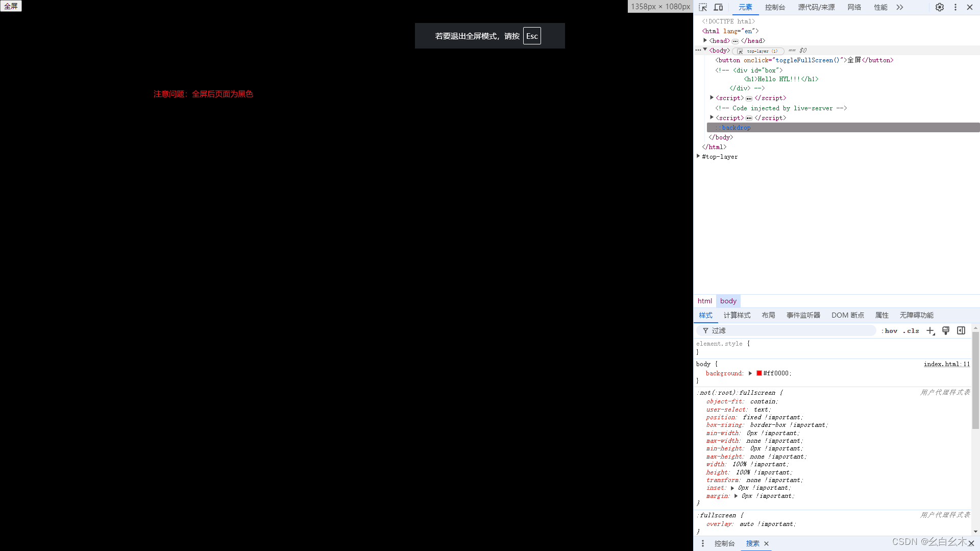The width and height of the screenshot is (980, 551).
Task: Expand the margin property triangle
Action: point(736,496)
